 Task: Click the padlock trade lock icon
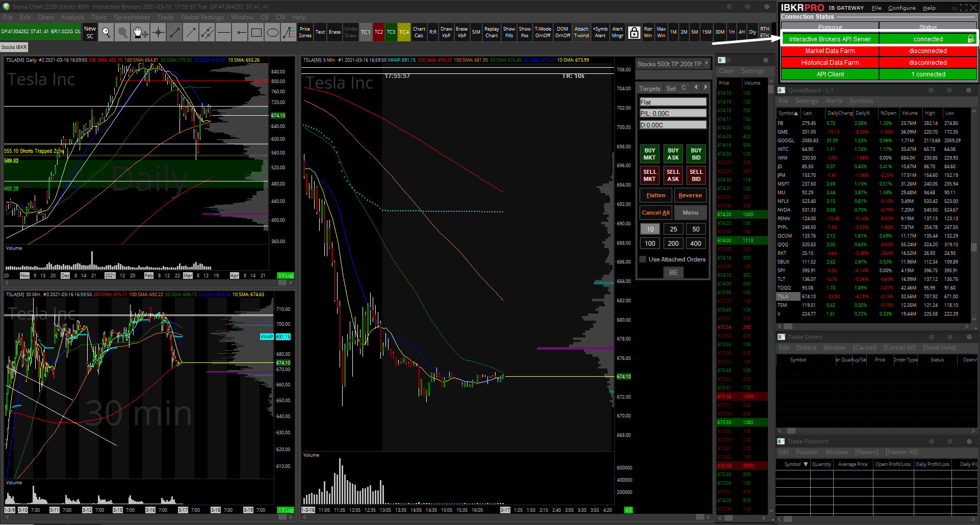pos(634,33)
